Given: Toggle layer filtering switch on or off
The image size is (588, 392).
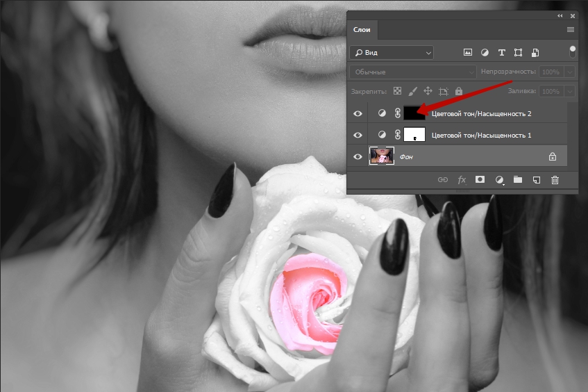Looking at the screenshot, I should (x=572, y=52).
